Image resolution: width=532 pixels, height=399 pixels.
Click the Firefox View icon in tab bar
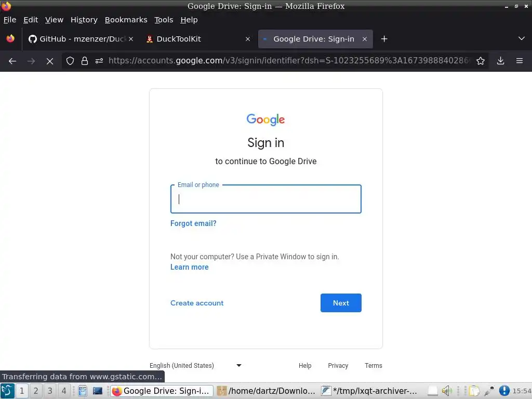coord(10,38)
